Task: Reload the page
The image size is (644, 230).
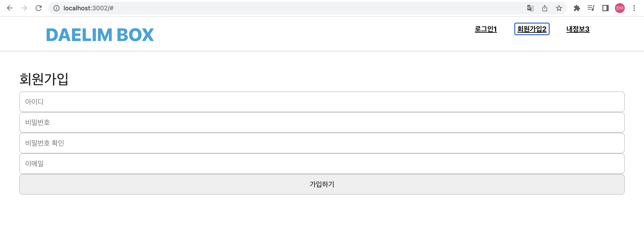Action: click(x=38, y=8)
